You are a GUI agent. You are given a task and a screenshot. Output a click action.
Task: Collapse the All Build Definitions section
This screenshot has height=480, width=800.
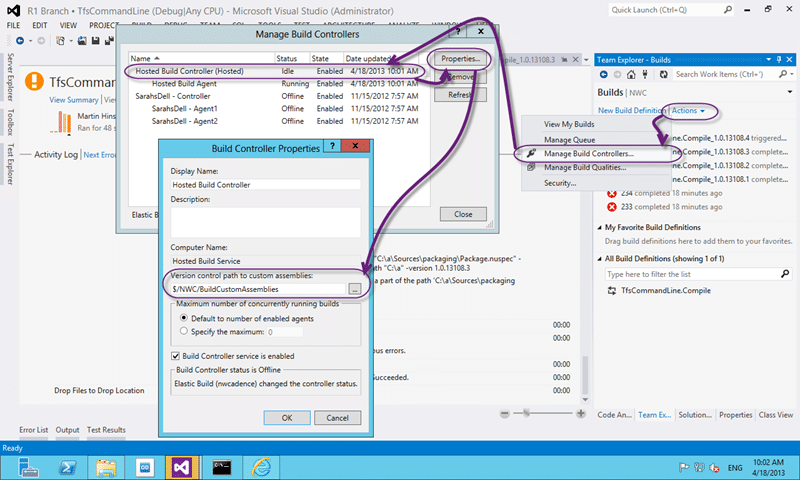(599, 259)
